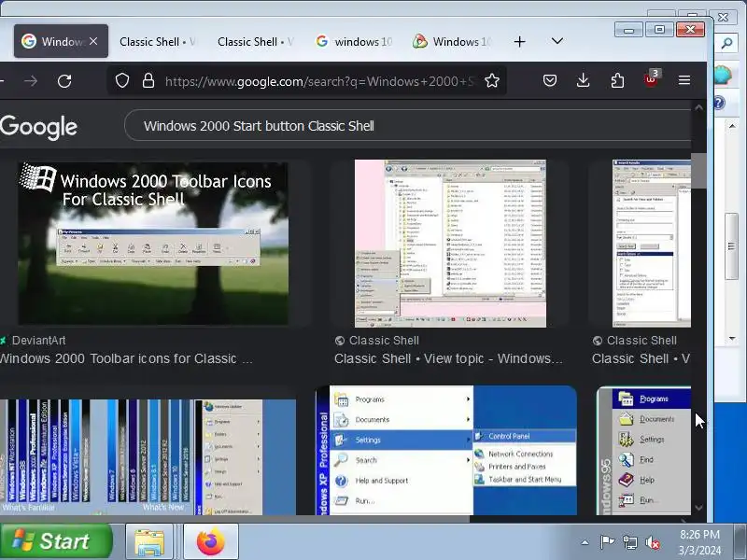
Task: Open the Firefox hamburger menu
Action: [x=684, y=80]
